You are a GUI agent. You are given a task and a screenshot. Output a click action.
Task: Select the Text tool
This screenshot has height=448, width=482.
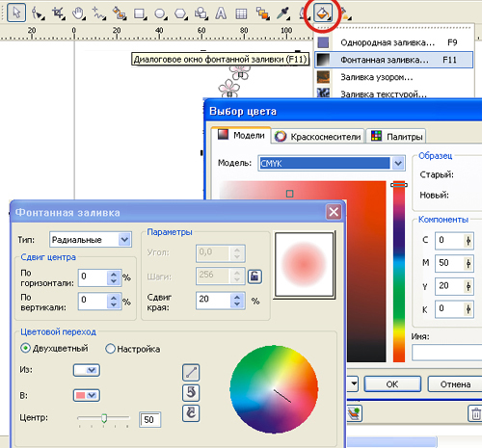click(221, 13)
